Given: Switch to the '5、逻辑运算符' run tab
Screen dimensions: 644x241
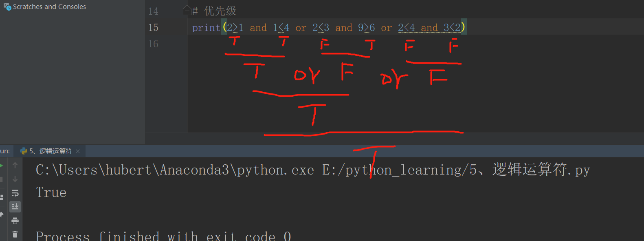Looking at the screenshot, I should click(51, 151).
